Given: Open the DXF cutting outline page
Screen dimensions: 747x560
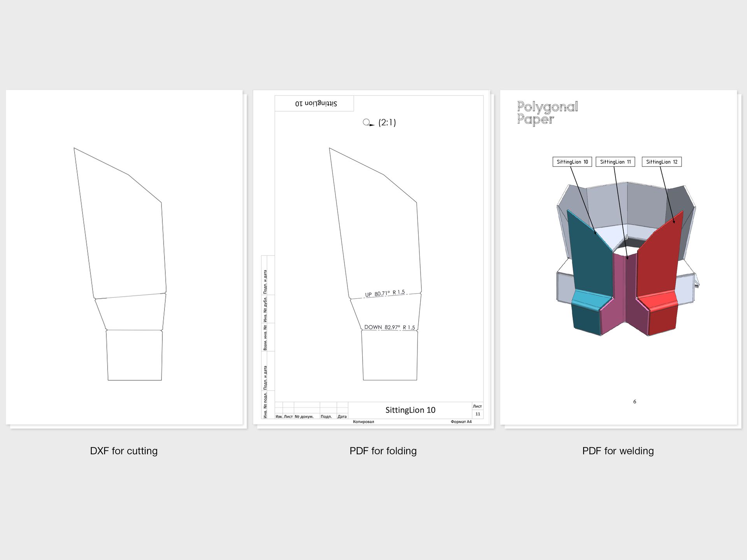Looking at the screenshot, I should coord(124,257).
